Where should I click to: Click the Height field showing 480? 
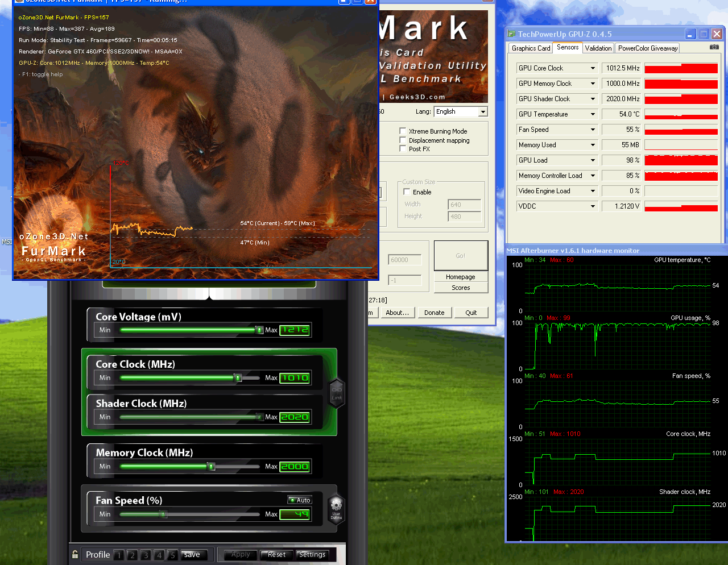pos(464,217)
